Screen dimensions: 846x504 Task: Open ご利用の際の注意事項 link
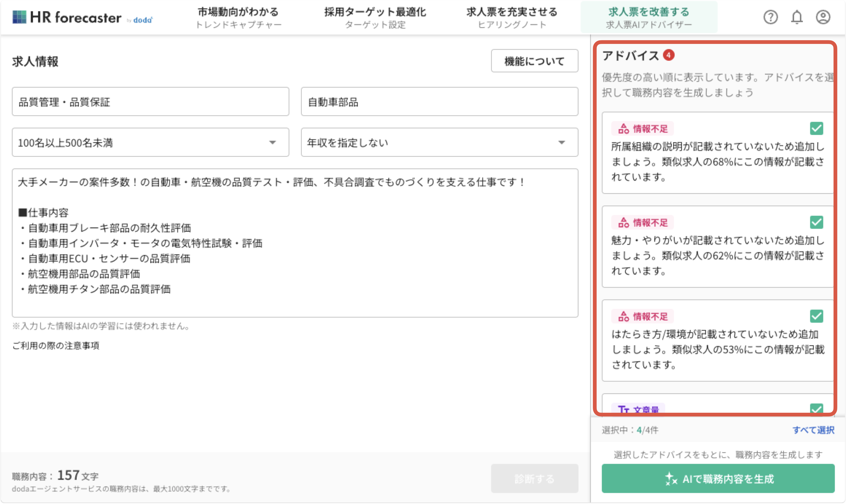point(56,346)
